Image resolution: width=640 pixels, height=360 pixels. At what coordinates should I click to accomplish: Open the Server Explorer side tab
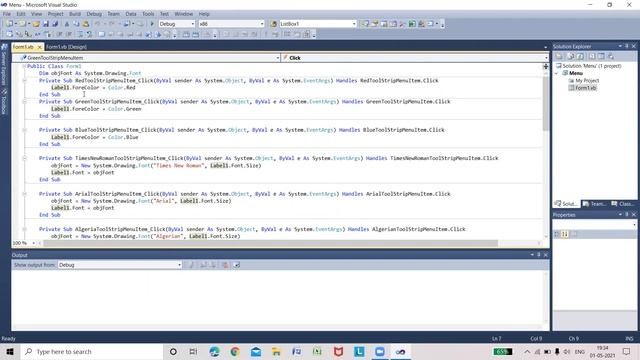click(x=4, y=65)
